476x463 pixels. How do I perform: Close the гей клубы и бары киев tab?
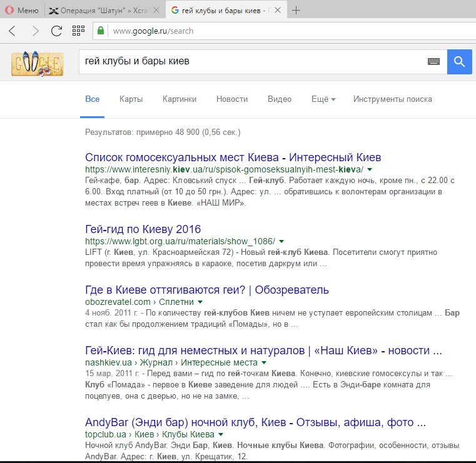tap(278, 10)
